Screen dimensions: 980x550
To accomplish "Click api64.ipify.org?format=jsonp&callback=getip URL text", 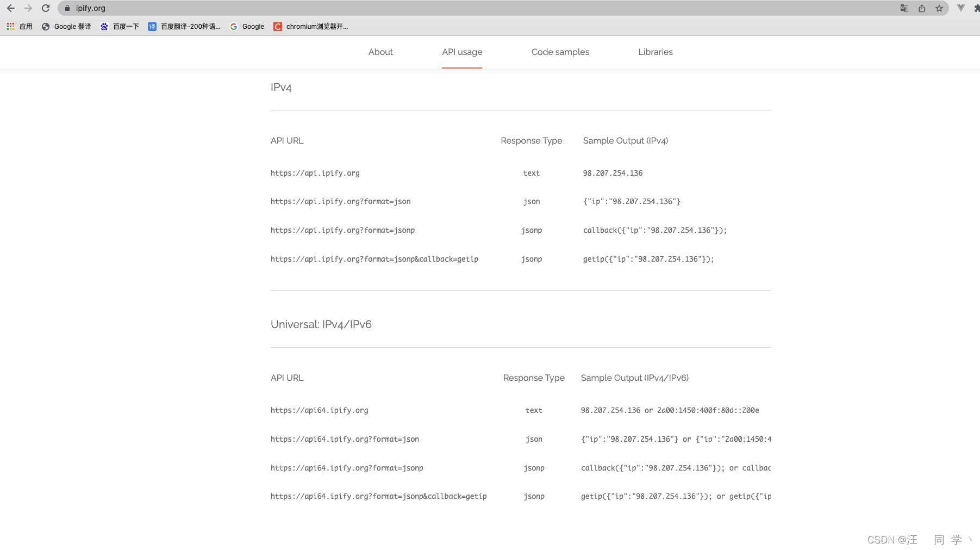I will coord(379,496).
